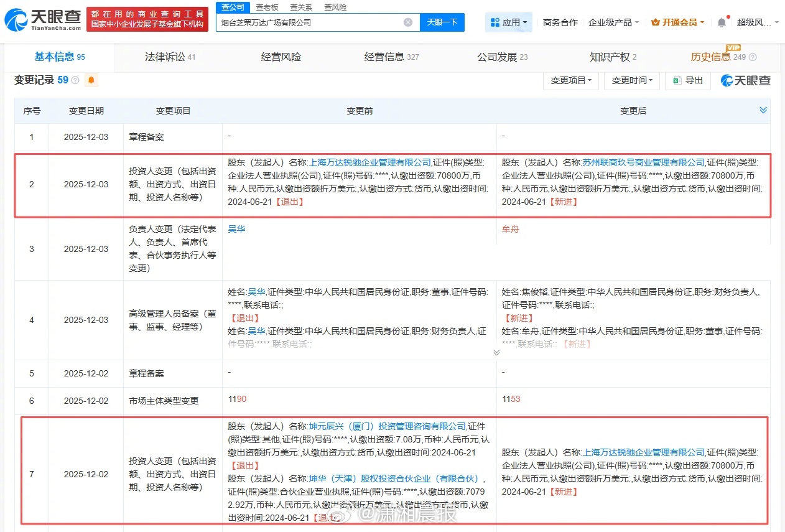Image resolution: width=785 pixels, height=532 pixels.
Task: Switch to the 知识产权 tab
Action: point(613,57)
